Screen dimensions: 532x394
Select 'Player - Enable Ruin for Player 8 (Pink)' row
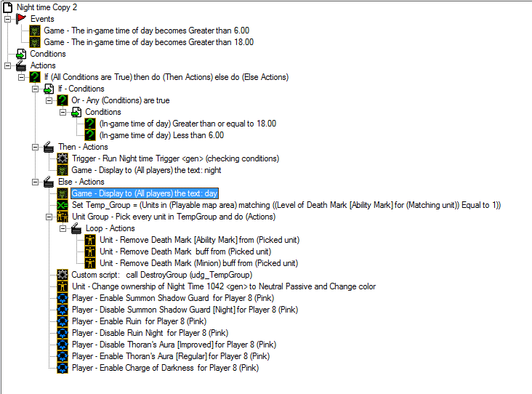pyautogui.click(x=139, y=321)
